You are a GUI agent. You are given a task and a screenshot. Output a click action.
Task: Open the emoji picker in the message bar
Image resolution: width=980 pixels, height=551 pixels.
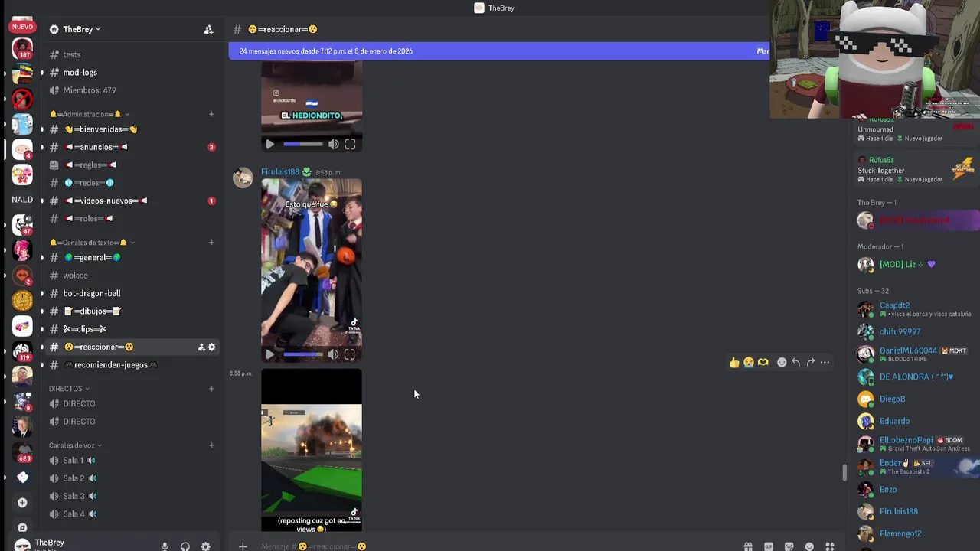[809, 546]
